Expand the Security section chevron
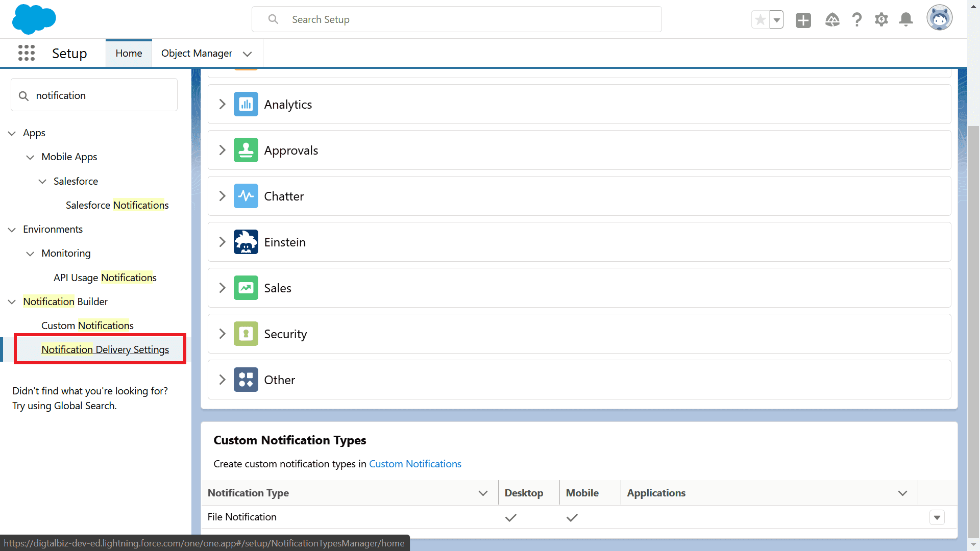Viewport: 980px width, 551px height. (x=222, y=334)
